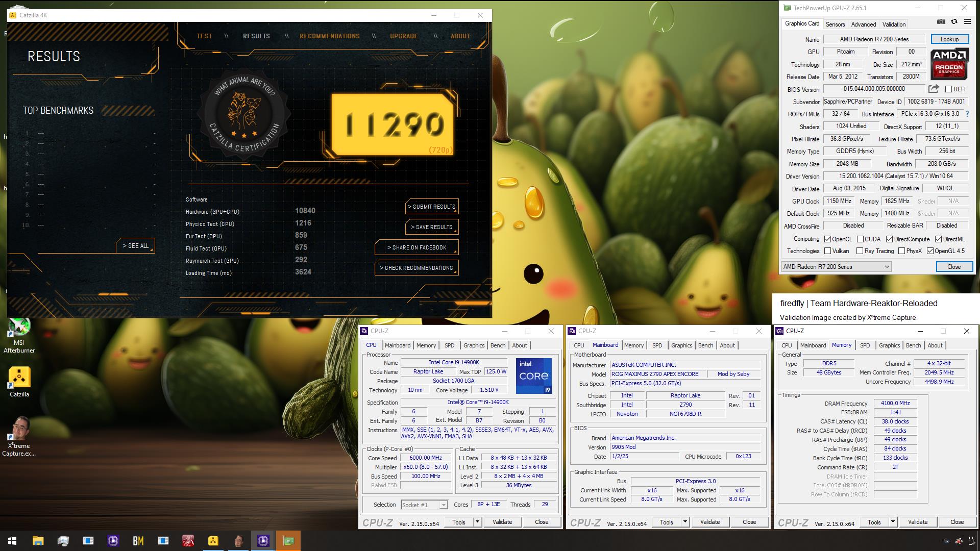The width and height of the screenshot is (980, 551).
Task: Open the SPD tab in the Mainboard CPU-Z window
Action: 657,345
